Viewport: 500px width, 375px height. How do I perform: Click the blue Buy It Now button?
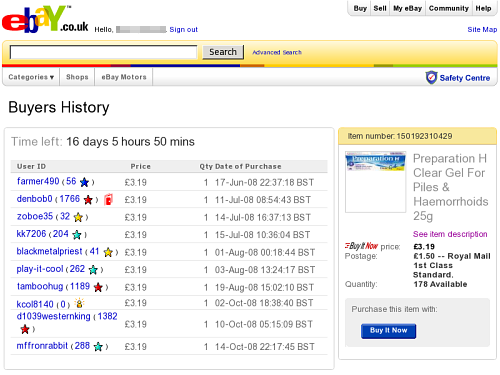pyautogui.click(x=388, y=331)
